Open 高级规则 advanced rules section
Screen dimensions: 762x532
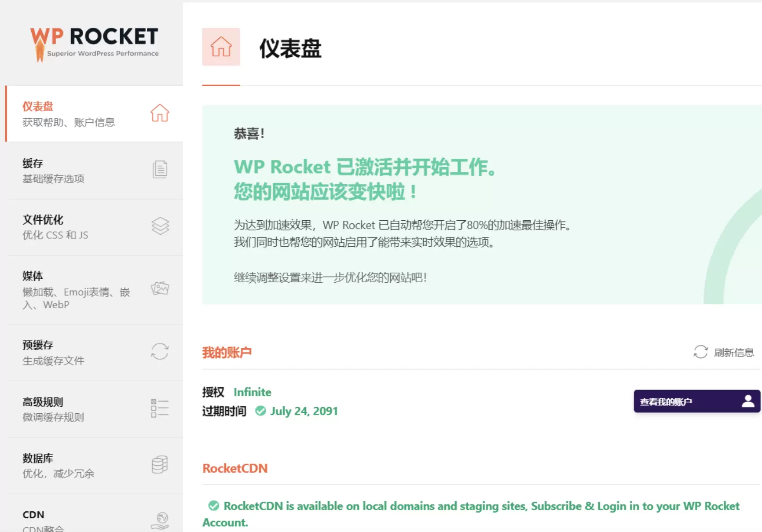[94, 409]
